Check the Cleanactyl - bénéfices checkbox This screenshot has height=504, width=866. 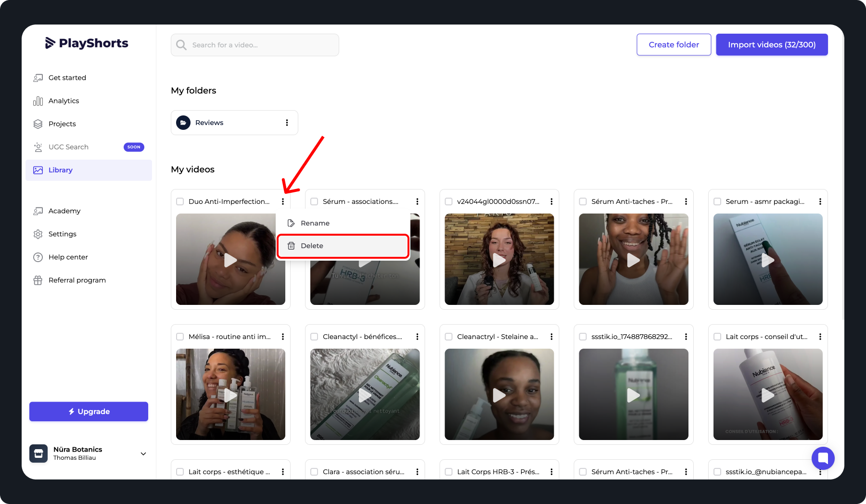point(314,337)
